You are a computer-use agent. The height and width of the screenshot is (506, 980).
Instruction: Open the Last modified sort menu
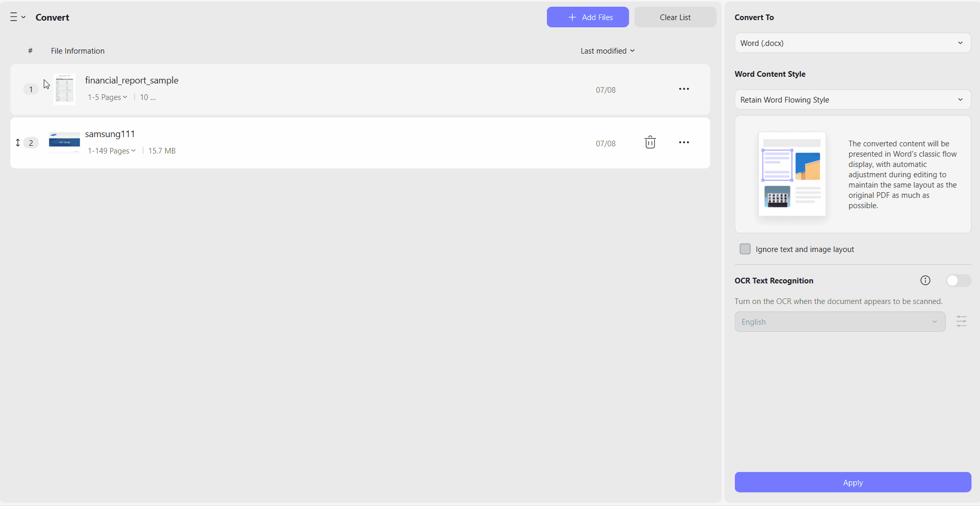[x=608, y=50]
